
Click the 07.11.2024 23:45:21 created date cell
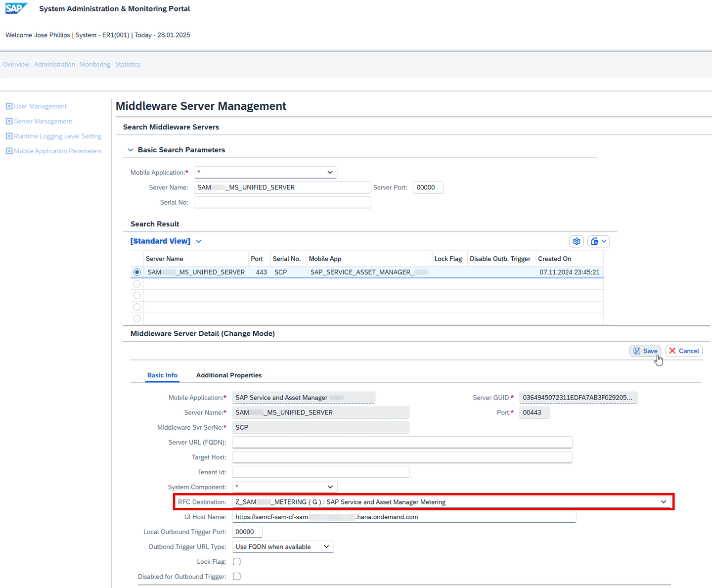[x=570, y=272]
